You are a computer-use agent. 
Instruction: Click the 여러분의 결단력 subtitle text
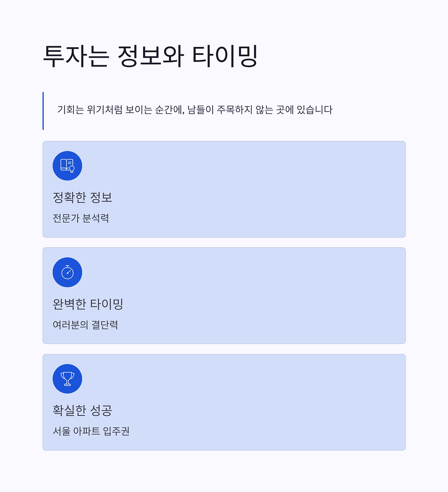85,325
